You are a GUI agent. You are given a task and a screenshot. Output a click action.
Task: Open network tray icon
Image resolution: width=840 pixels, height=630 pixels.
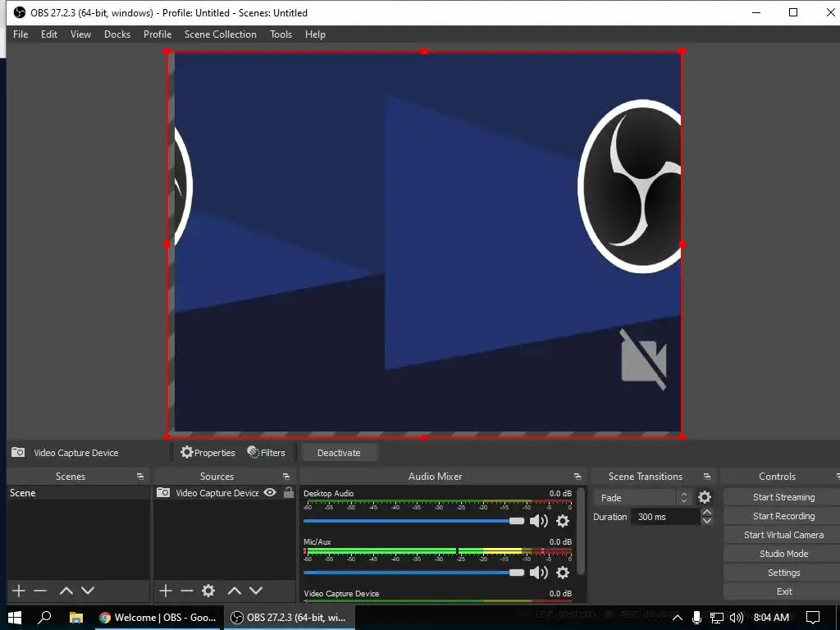point(717,618)
